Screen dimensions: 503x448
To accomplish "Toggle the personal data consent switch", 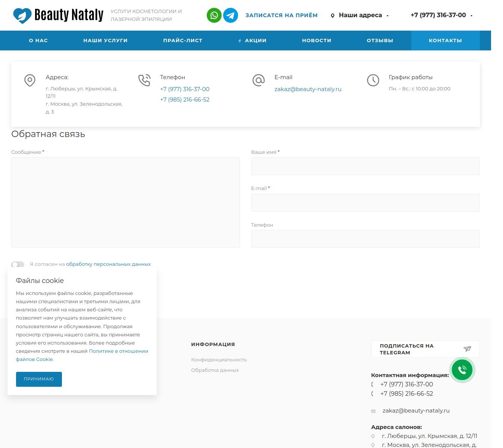I will (x=18, y=264).
